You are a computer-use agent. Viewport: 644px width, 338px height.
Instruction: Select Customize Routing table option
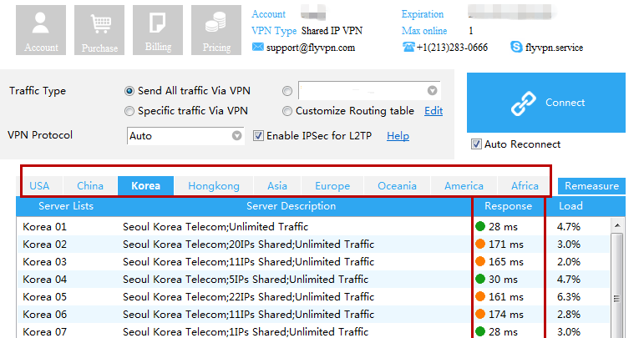click(x=287, y=111)
